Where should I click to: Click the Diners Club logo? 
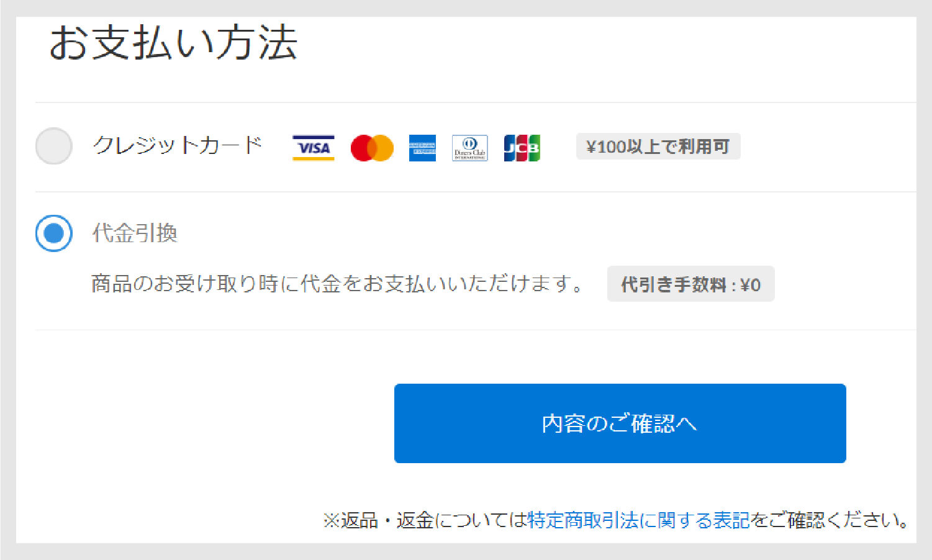click(x=469, y=148)
